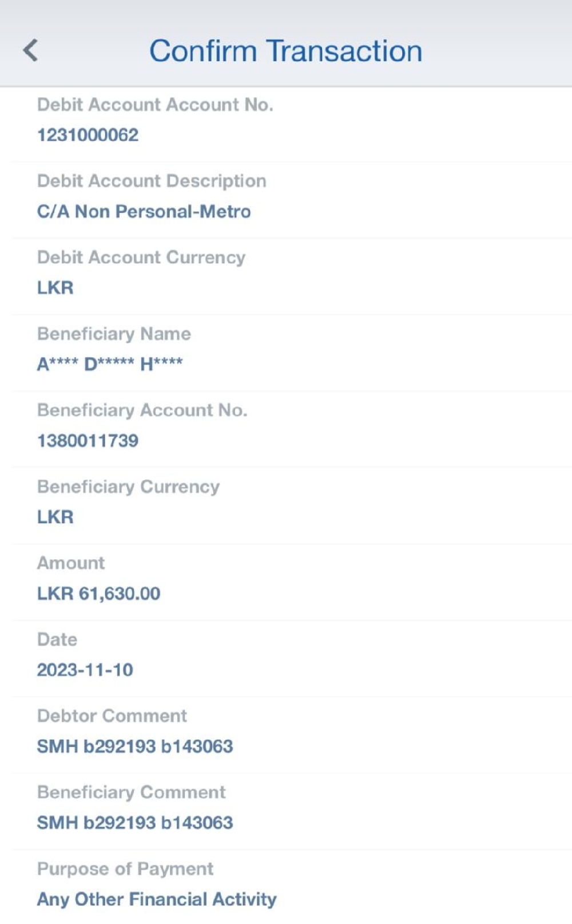The width and height of the screenshot is (572, 924).
Task: Tap the Beneficiary Name label
Action: click(x=114, y=334)
